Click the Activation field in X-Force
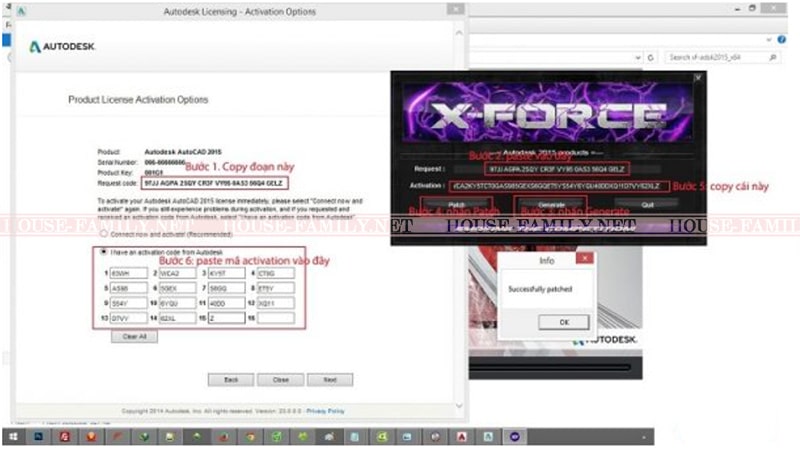This screenshot has width=800, height=455. 559,186
